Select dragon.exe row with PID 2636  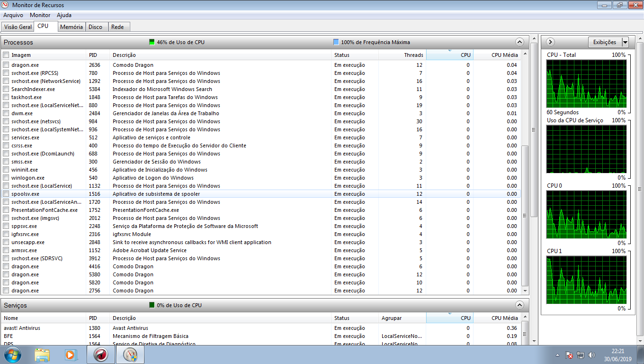coord(260,65)
